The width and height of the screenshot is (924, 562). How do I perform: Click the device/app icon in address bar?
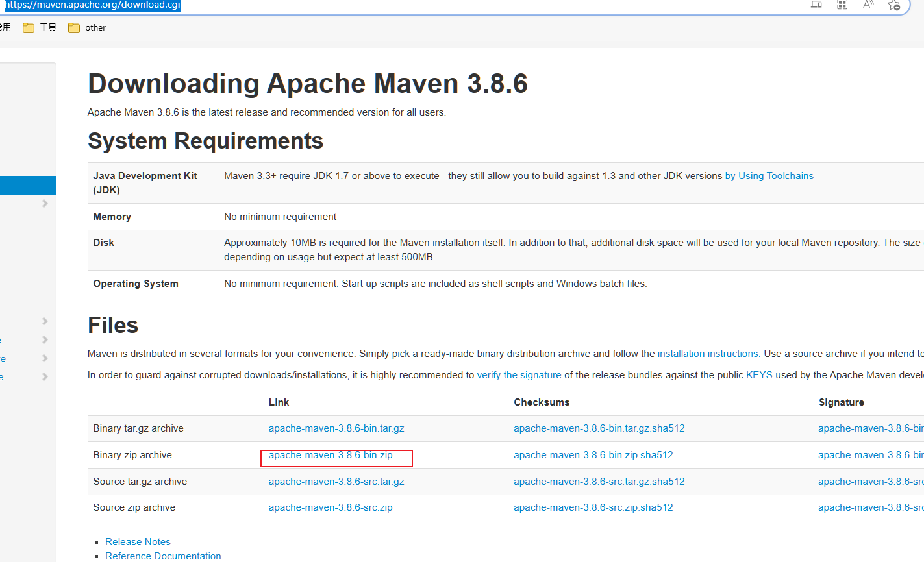tap(816, 4)
